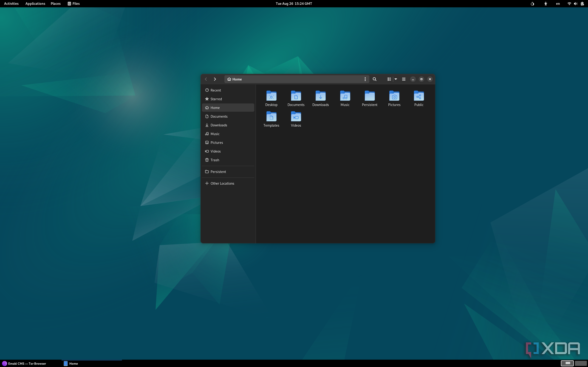Open the Pictures folder icon
This screenshot has height=367, width=588.
point(394,96)
